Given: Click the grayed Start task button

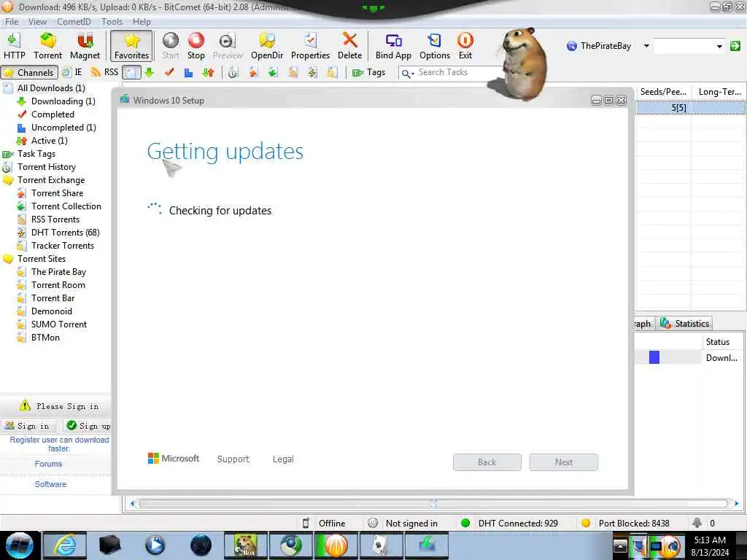Looking at the screenshot, I should click(x=171, y=46).
